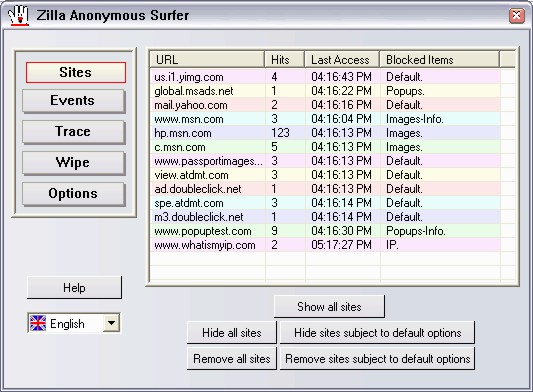This screenshot has height=392, width=533.
Task: Open the Options section
Action: [74, 194]
